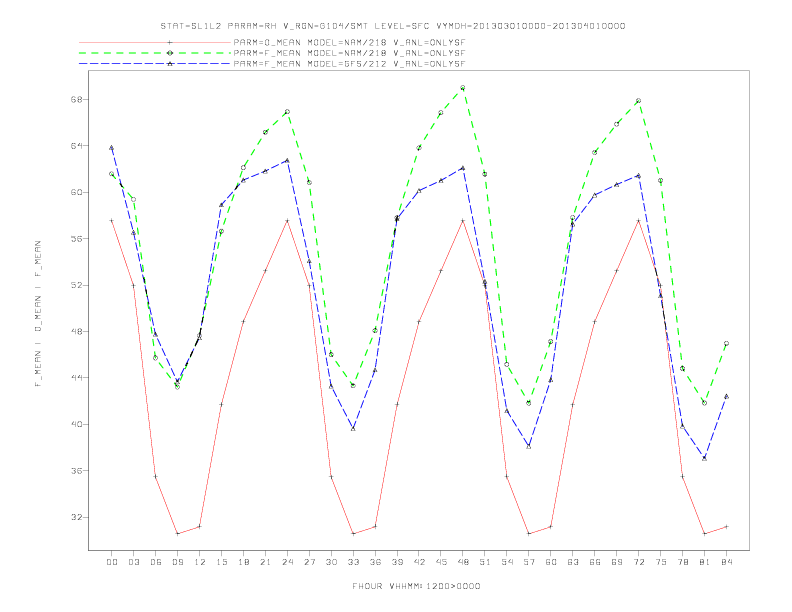
Task: Click the 18 forecast hour tick label
Action: coord(243,562)
